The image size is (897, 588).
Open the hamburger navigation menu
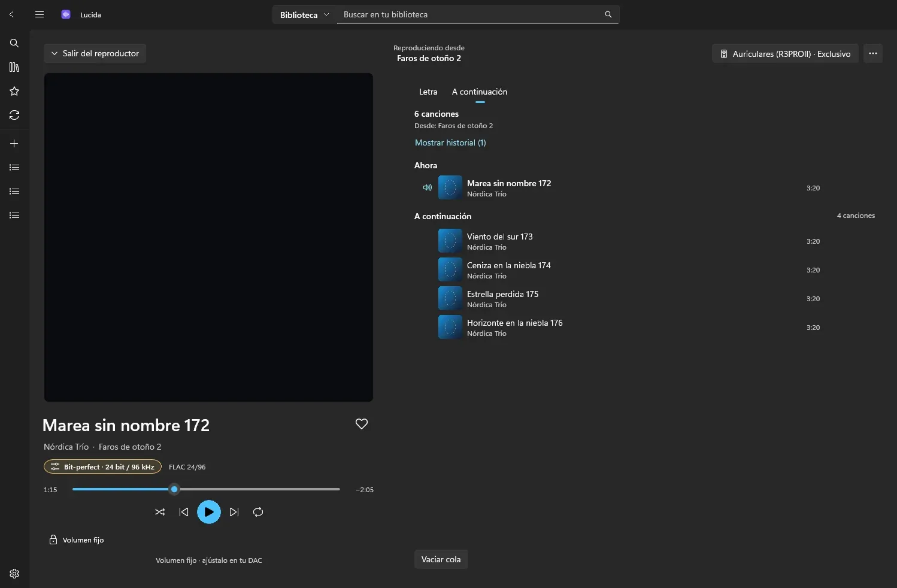coord(40,14)
